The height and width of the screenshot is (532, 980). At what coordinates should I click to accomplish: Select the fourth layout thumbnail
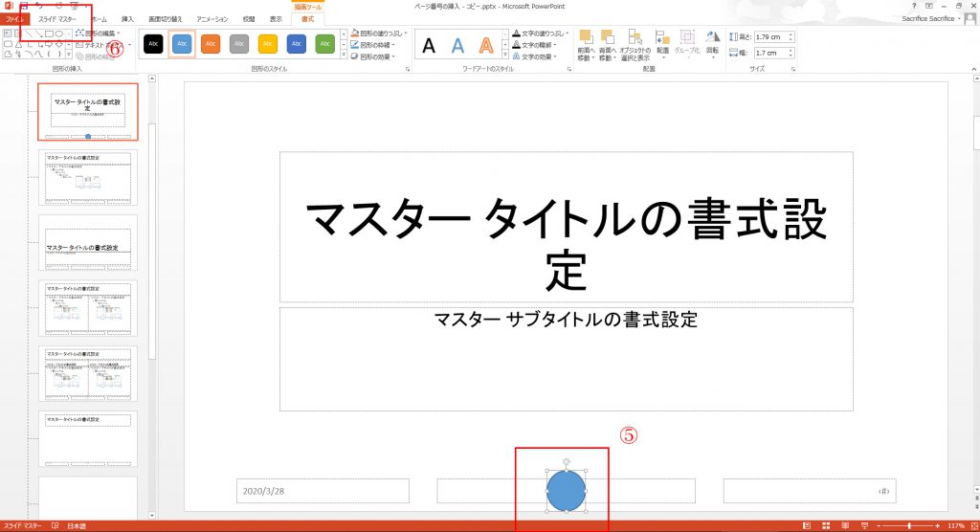87,308
